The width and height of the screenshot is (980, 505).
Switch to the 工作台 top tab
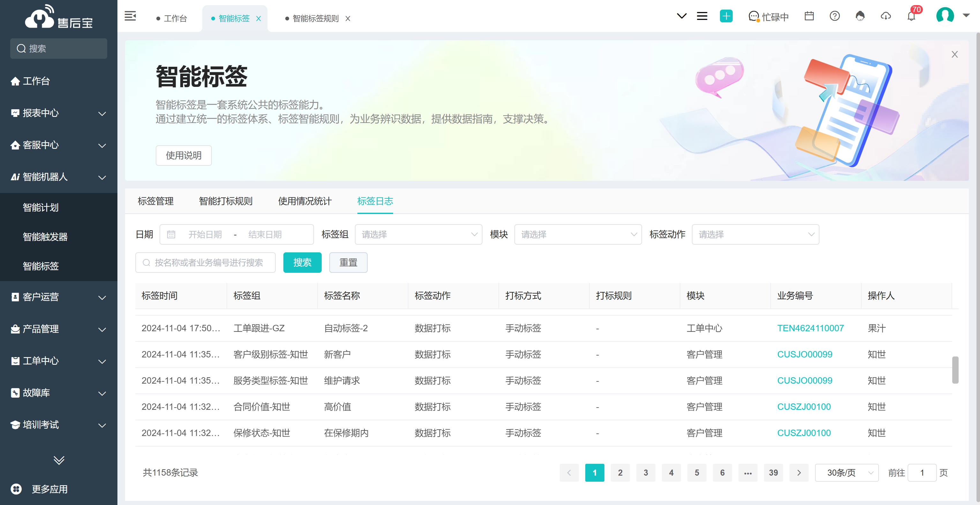coord(172,19)
